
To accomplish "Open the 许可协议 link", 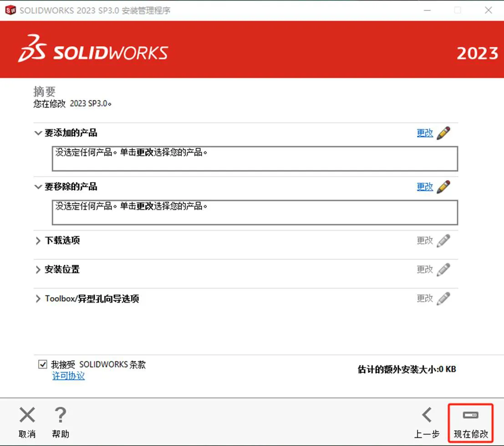I will 68,376.
